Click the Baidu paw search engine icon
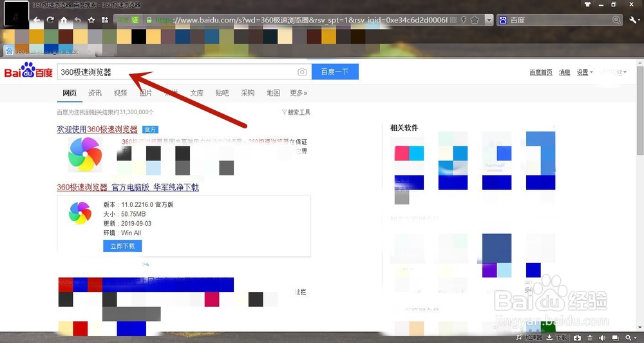 coord(503,20)
